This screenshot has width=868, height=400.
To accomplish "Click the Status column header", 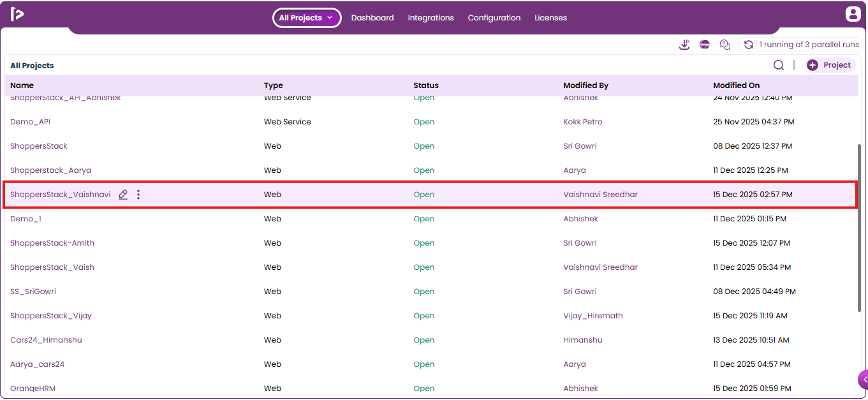I will click(x=426, y=85).
